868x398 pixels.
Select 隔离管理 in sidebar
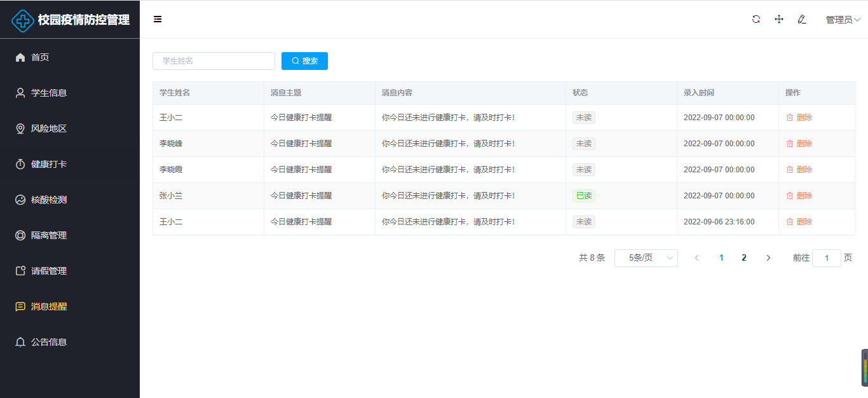tap(48, 235)
